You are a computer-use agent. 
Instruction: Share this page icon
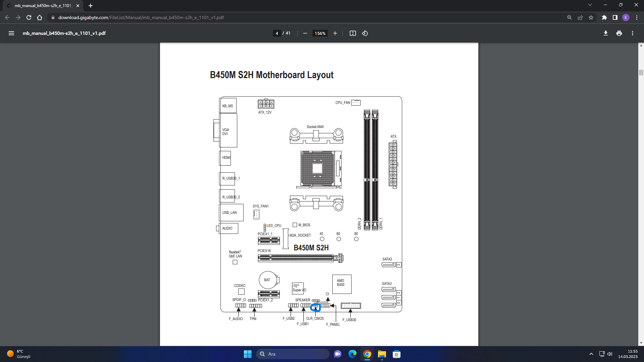point(580,17)
